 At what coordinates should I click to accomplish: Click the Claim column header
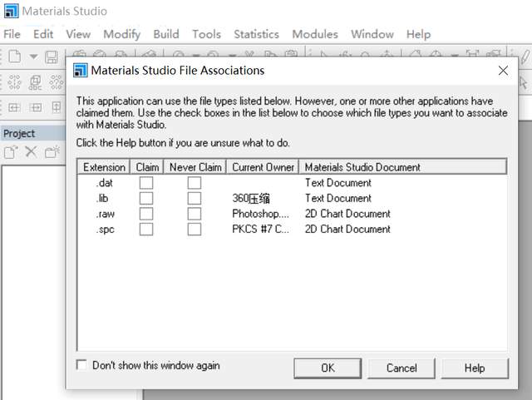(x=147, y=167)
